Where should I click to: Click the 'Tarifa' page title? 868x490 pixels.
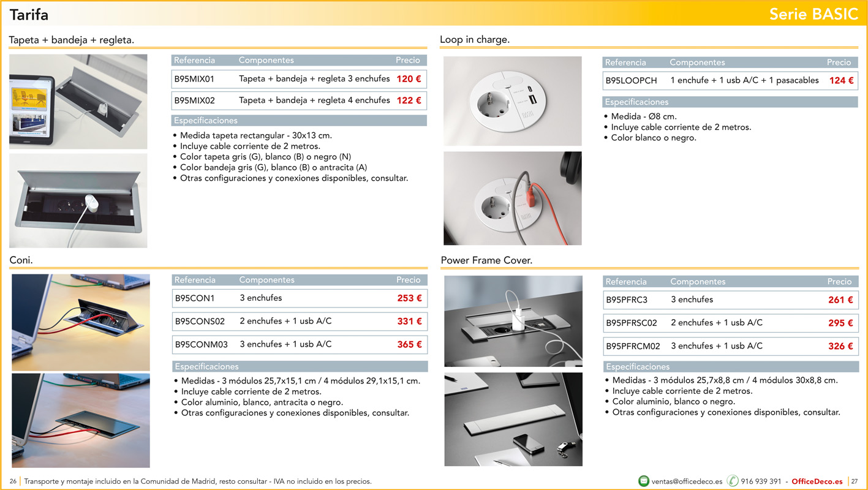tap(29, 14)
